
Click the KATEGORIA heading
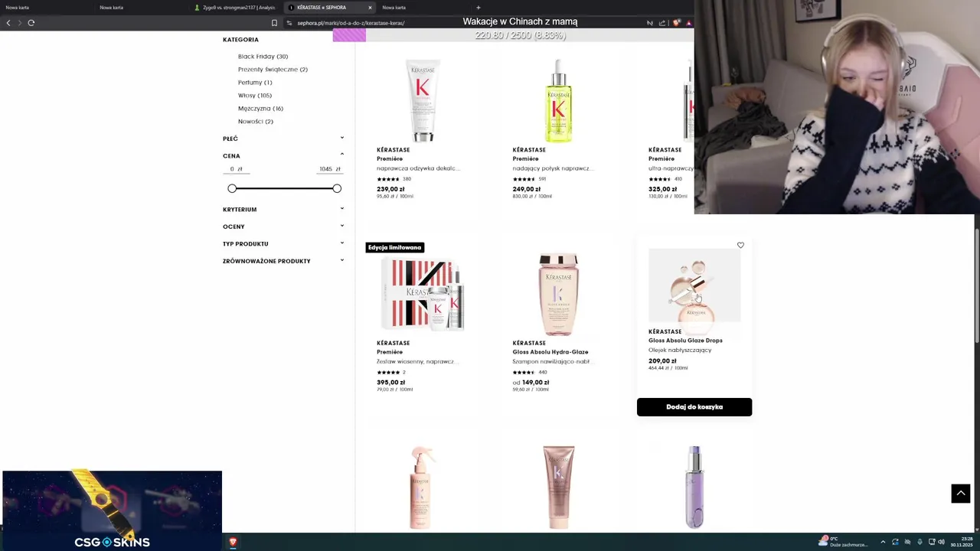point(240,40)
